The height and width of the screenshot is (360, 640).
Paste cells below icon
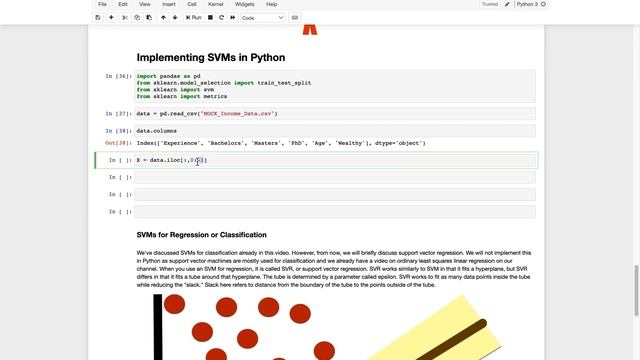pos(149,18)
